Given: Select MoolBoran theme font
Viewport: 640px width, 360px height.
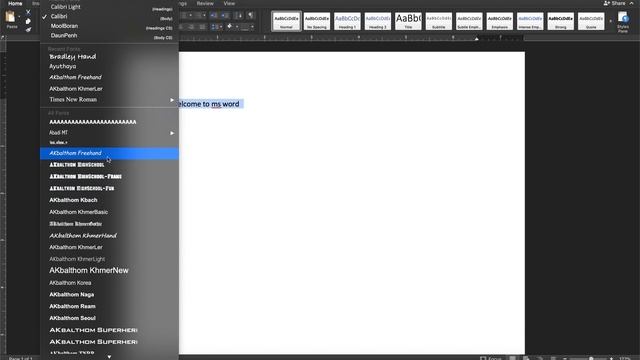Looking at the screenshot, I should click(109, 26).
